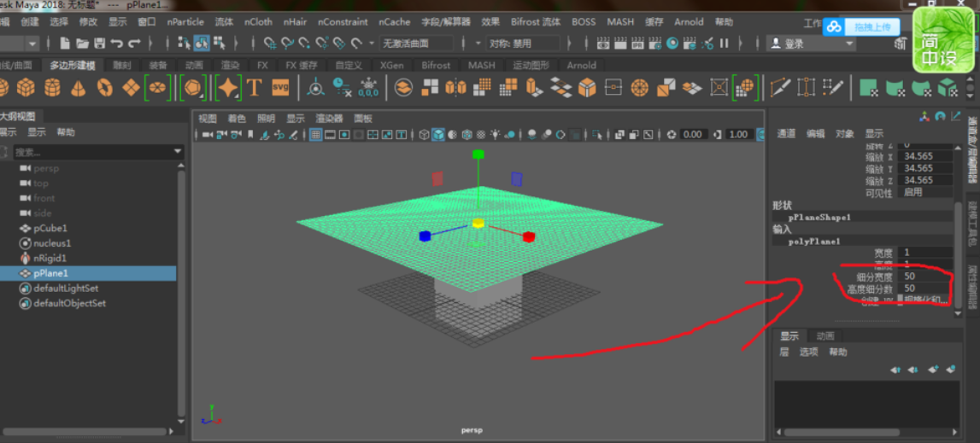Select by hierarchy mode icon
The height and width of the screenshot is (443, 980).
[185, 44]
